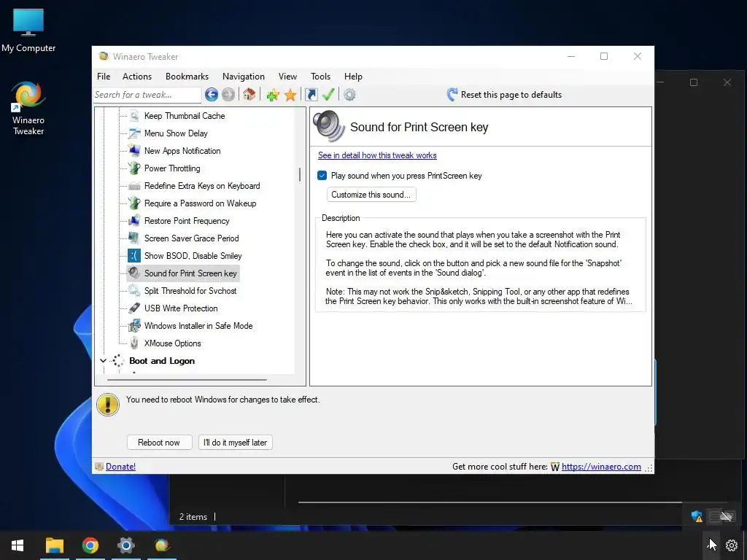Open the Actions menu
Image resolution: width=747 pixels, height=560 pixels.
(137, 76)
